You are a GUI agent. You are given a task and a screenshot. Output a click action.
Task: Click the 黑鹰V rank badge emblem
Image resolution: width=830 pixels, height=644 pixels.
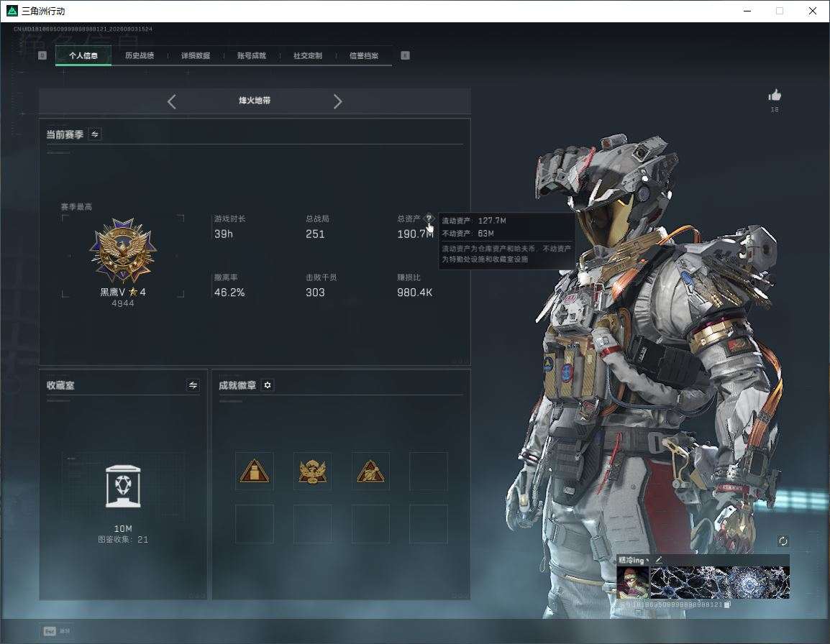click(123, 252)
